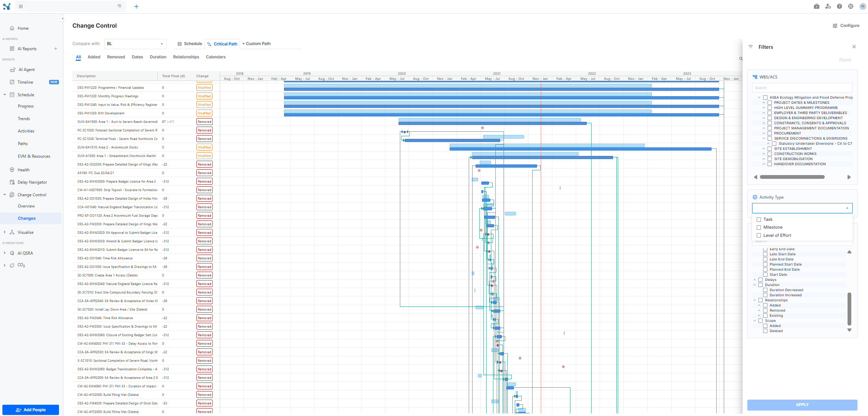
Task: Switch to the Relationships tab
Action: 186,57
